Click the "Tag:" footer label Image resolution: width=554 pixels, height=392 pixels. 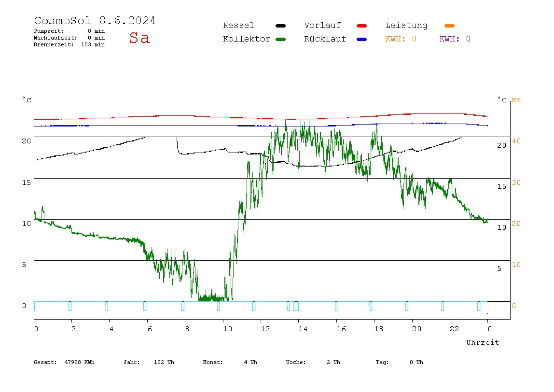[382, 362]
